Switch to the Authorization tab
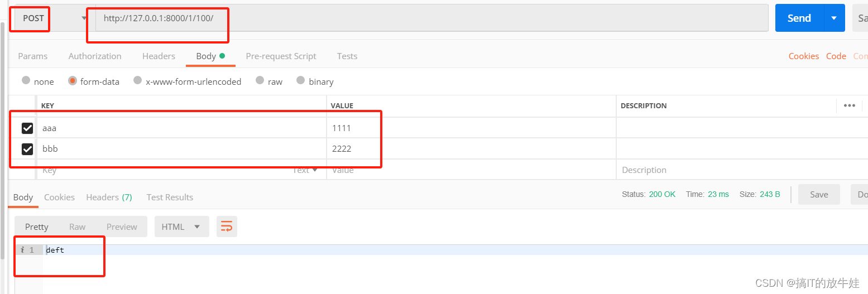The height and width of the screenshot is (294, 868). (95, 56)
